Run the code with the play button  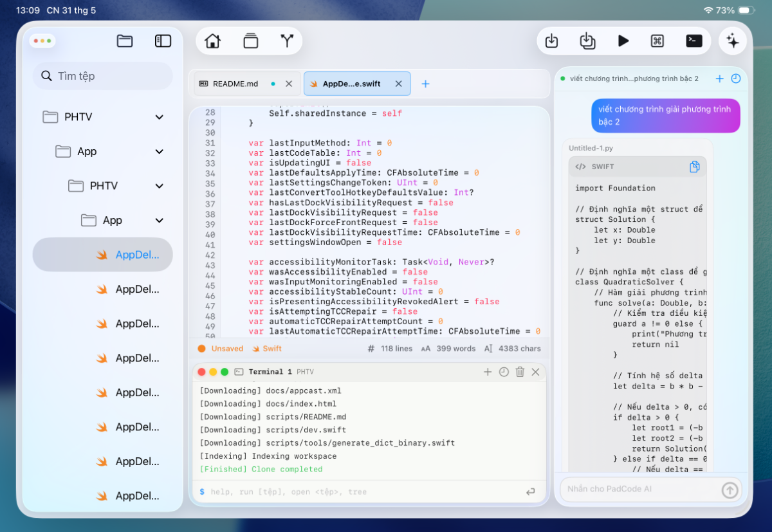(x=623, y=41)
